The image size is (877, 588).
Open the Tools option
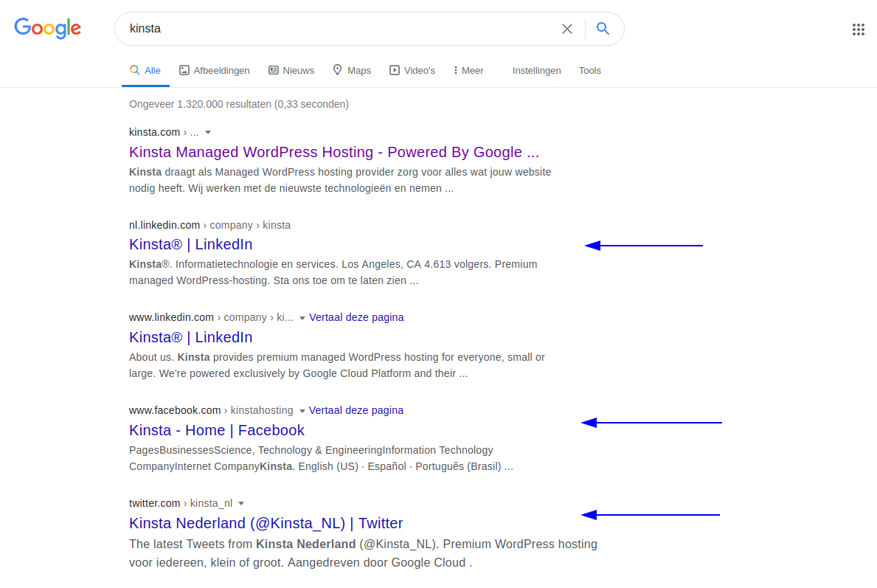[x=589, y=71]
